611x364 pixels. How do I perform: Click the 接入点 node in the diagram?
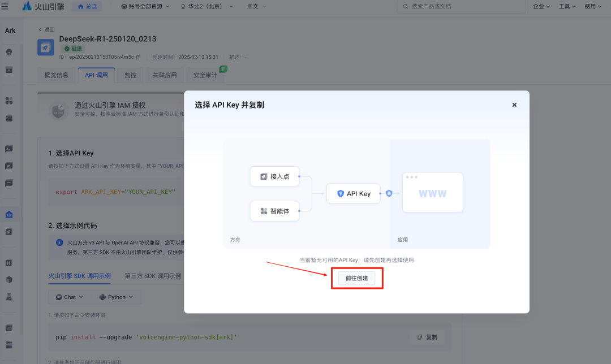pos(275,176)
